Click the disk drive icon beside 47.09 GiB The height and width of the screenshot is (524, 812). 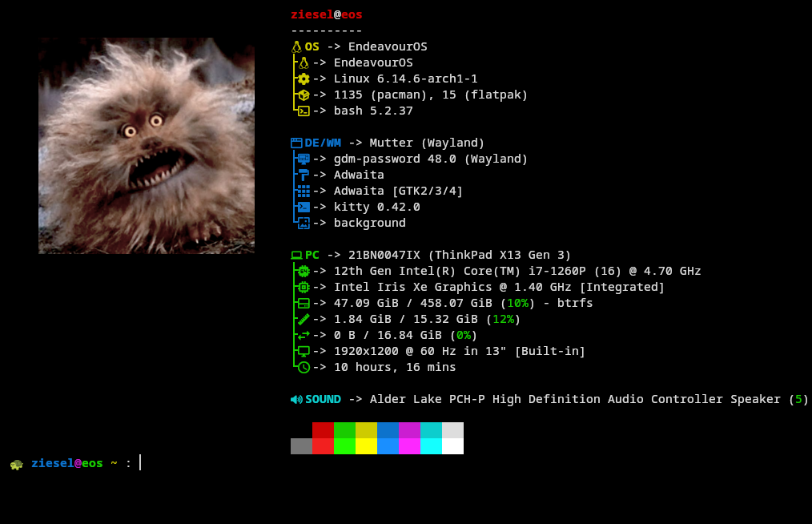(303, 303)
